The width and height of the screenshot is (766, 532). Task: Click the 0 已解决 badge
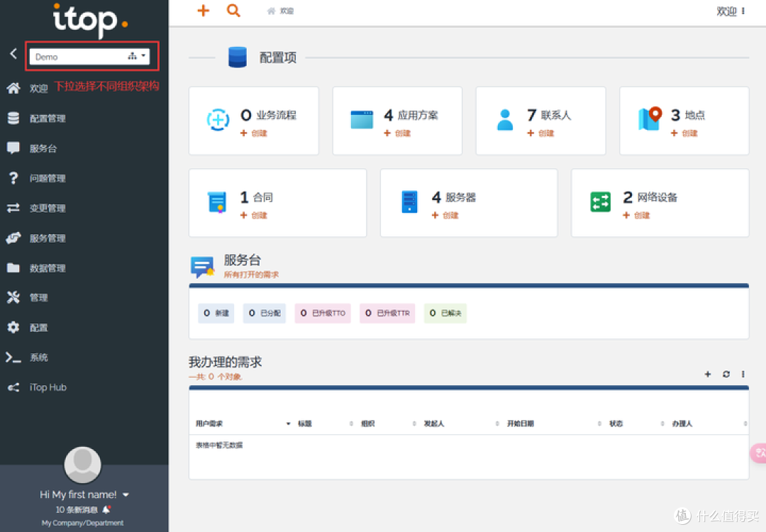coord(445,313)
